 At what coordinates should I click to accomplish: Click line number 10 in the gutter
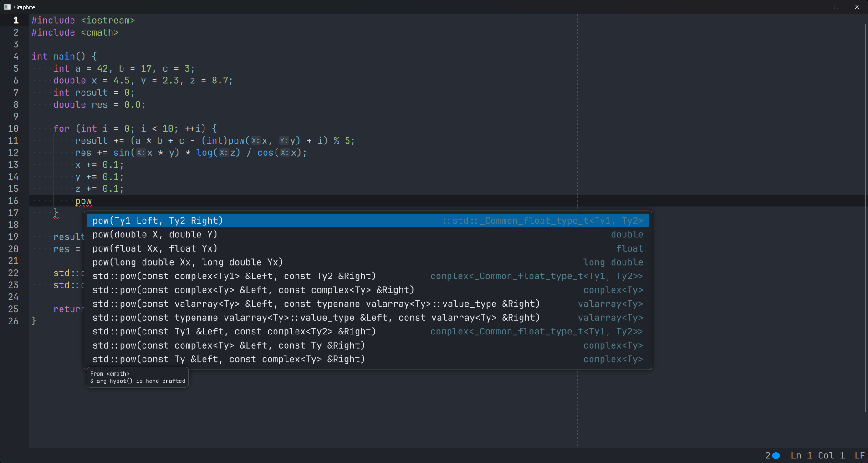click(x=13, y=129)
